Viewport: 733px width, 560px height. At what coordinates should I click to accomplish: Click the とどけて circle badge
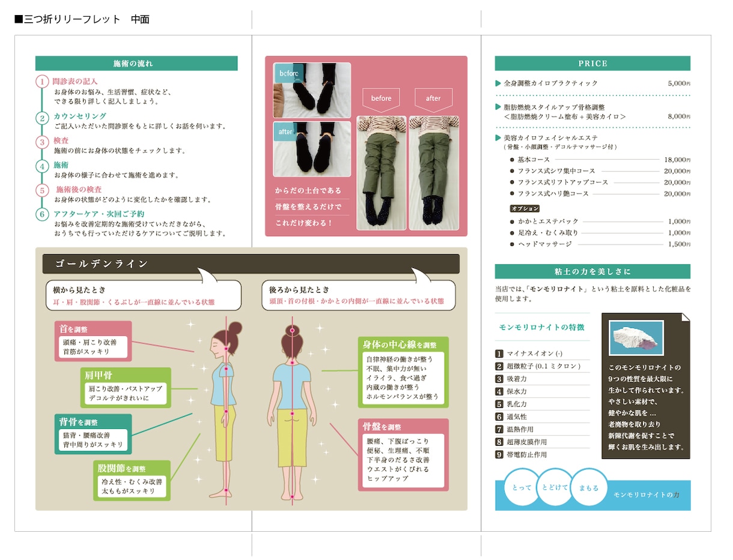[555, 488]
